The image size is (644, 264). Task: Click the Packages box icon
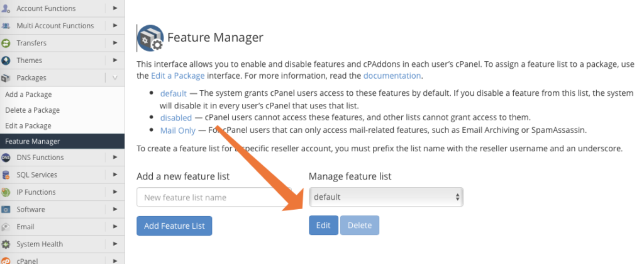tap(6, 78)
